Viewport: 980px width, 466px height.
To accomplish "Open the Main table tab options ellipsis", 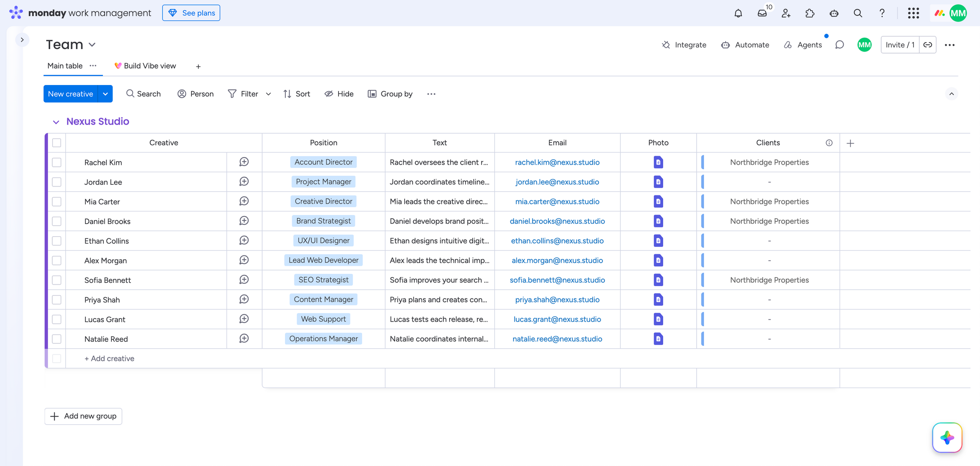I will coord(93,66).
